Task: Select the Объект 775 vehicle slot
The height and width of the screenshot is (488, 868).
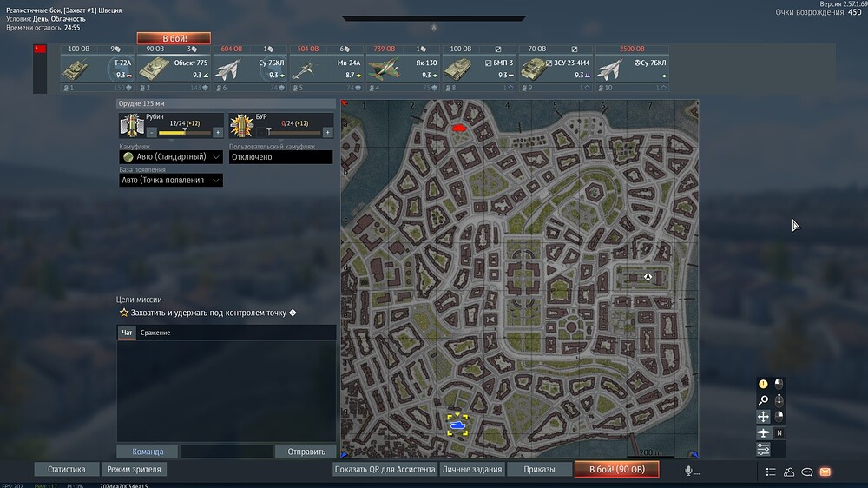Action: point(174,68)
